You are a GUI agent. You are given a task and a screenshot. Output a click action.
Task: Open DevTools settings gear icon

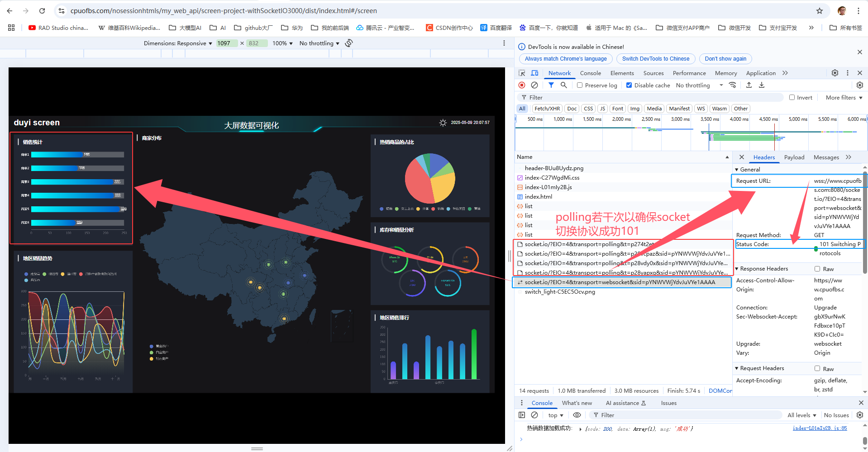click(x=835, y=73)
